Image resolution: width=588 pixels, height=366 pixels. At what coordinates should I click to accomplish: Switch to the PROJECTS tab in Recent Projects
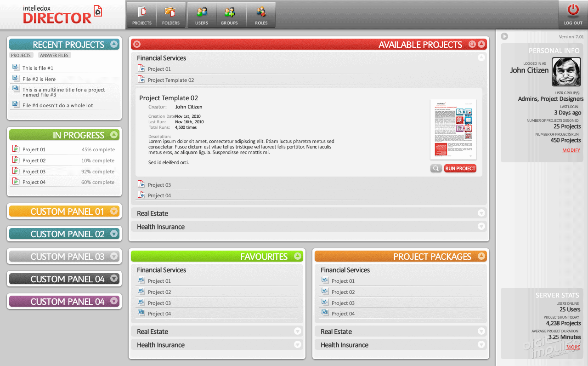coord(21,55)
